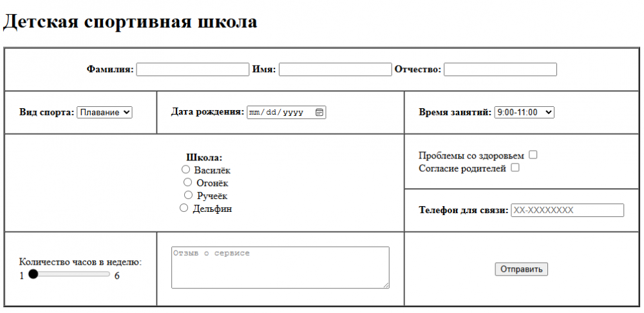This screenshot has height=313, width=644.
Task: Click into the Имя input field
Action: 335,70
